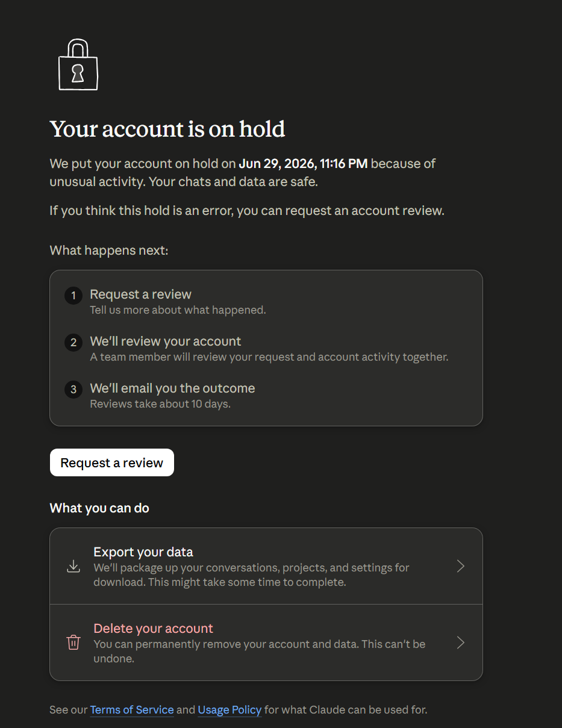Viewport: 562px width, 728px height.
Task: Click the 'Your account is on hold' heading
Action: 167,129
